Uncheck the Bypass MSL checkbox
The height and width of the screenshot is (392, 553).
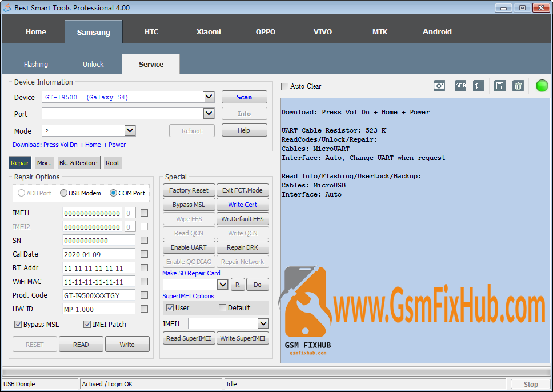pyautogui.click(x=18, y=324)
